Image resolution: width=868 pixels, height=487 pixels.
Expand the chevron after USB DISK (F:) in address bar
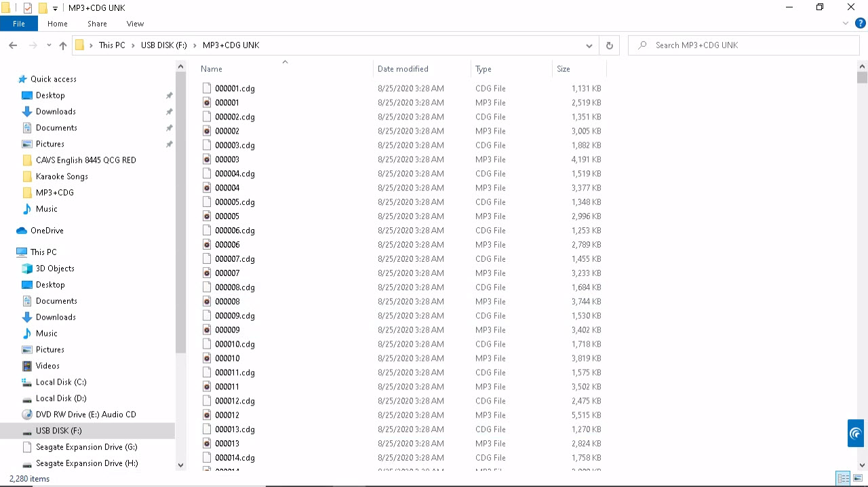195,45
